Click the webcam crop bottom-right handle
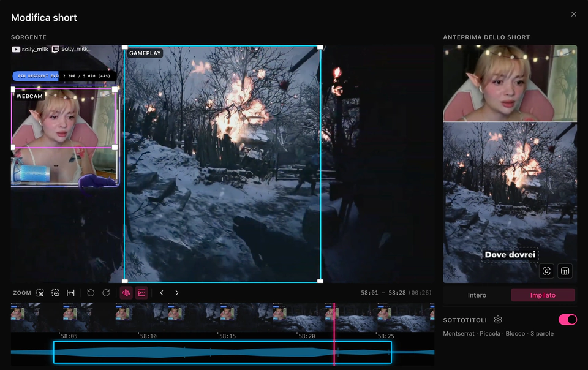 click(115, 147)
